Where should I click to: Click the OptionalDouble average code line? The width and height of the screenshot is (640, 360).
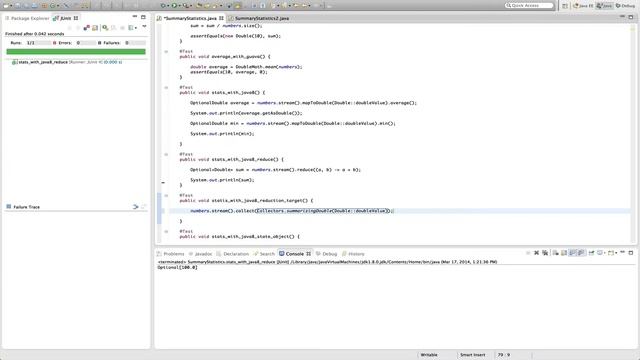[x=303, y=103]
